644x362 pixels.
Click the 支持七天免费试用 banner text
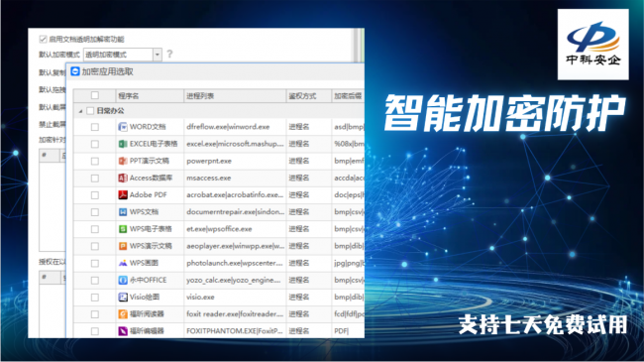543,324
